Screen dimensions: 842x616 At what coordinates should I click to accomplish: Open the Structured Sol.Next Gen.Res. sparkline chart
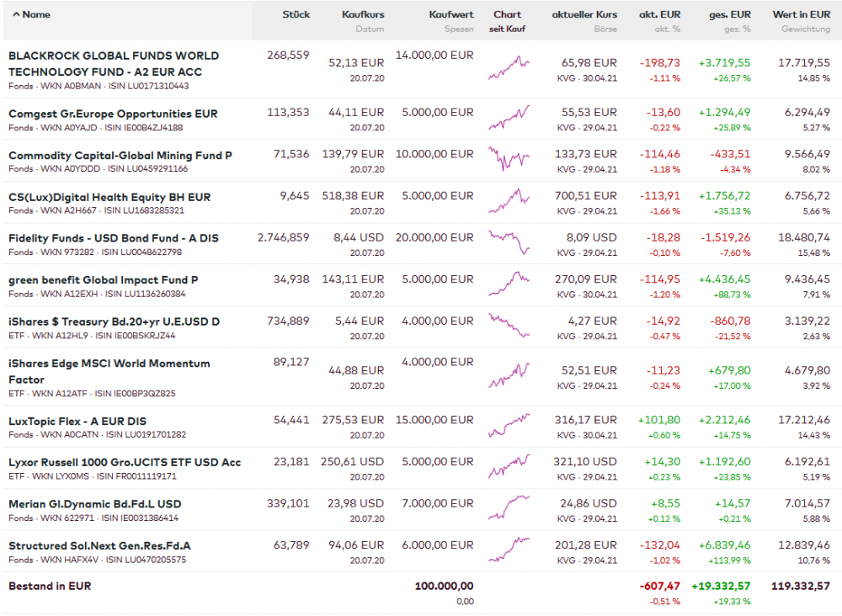coord(509,549)
